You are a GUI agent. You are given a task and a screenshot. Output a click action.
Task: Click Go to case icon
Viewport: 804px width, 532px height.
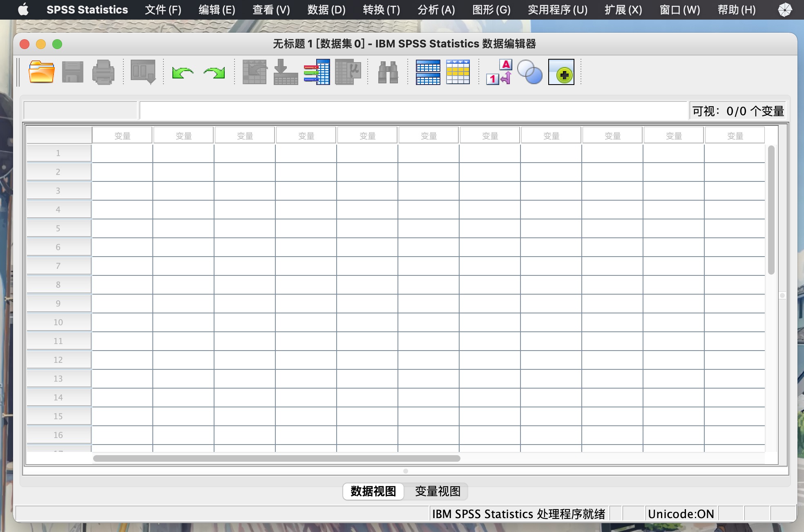coord(255,72)
